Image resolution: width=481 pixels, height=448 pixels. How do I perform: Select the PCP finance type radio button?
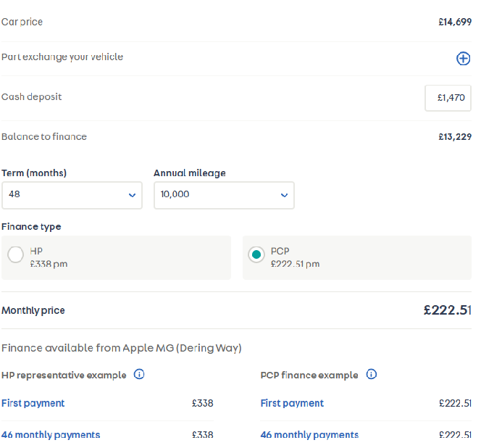point(256,255)
